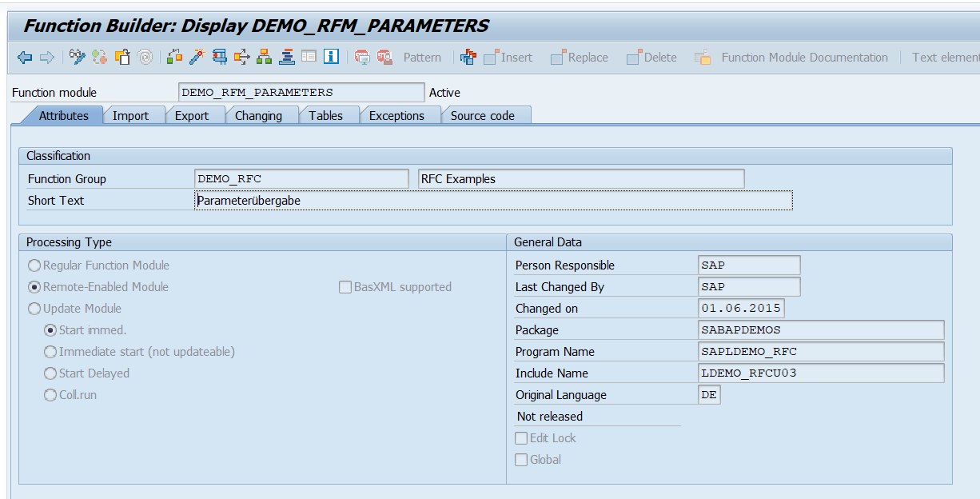The width and height of the screenshot is (980, 499).
Task: Toggle Display/Change mode with glasses-pencil icon
Action: pos(77,58)
